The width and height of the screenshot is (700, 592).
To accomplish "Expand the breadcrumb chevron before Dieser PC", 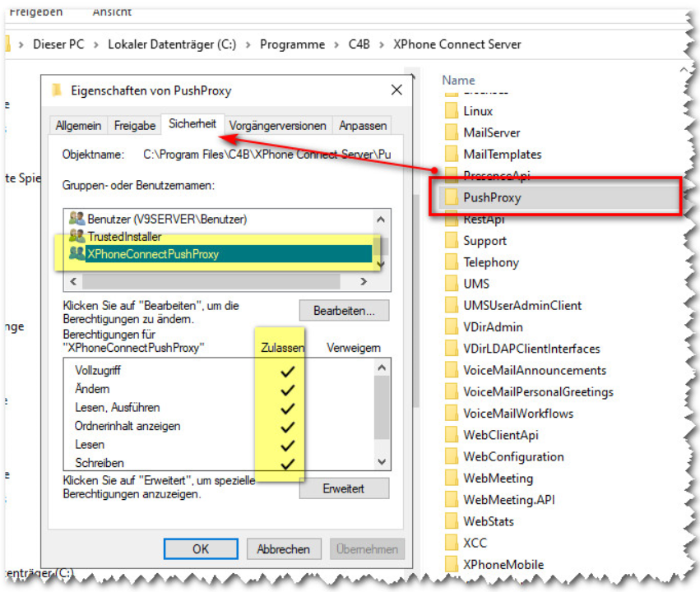I will point(21,44).
